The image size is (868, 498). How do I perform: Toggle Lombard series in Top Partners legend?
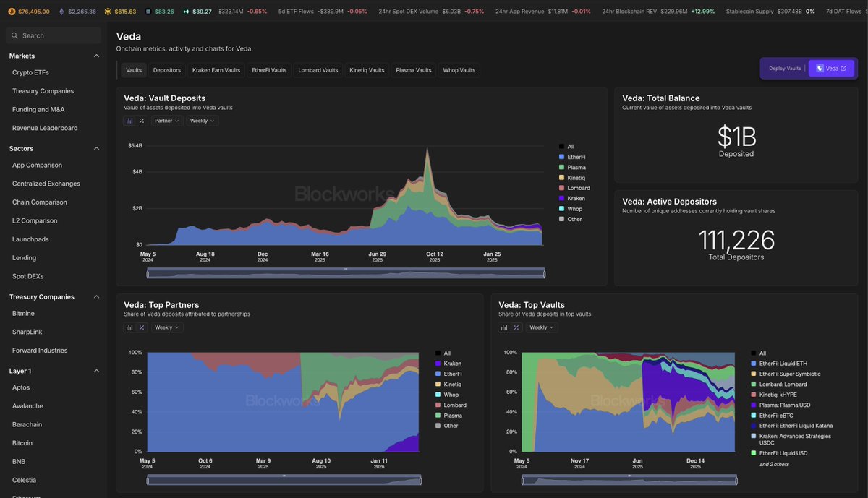pos(451,405)
